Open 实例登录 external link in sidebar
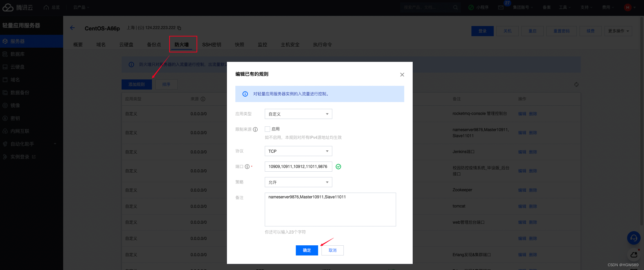This screenshot has width=644, height=270. click(x=31, y=157)
